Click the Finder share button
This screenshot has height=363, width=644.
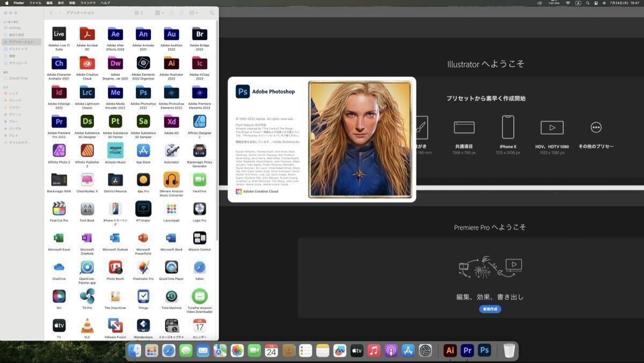171,12
